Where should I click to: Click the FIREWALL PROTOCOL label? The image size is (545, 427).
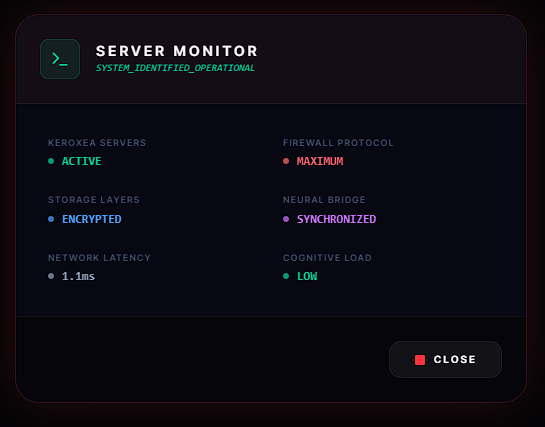[x=338, y=143]
